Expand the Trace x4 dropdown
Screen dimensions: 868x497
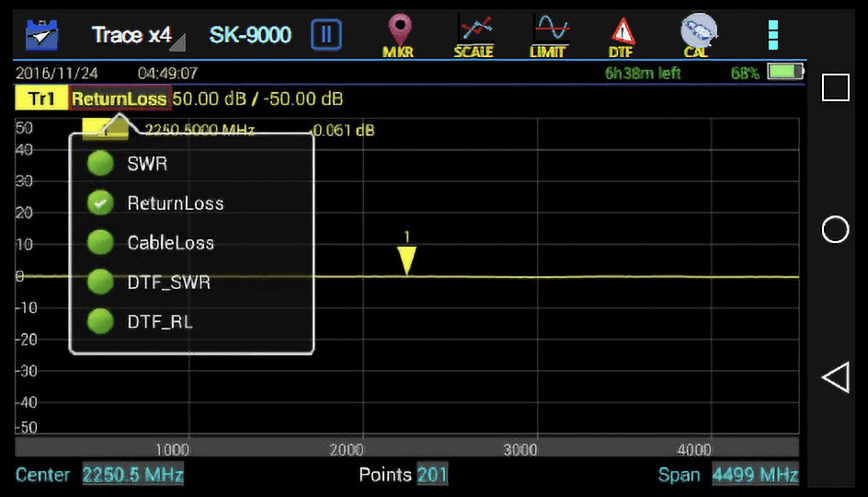137,36
